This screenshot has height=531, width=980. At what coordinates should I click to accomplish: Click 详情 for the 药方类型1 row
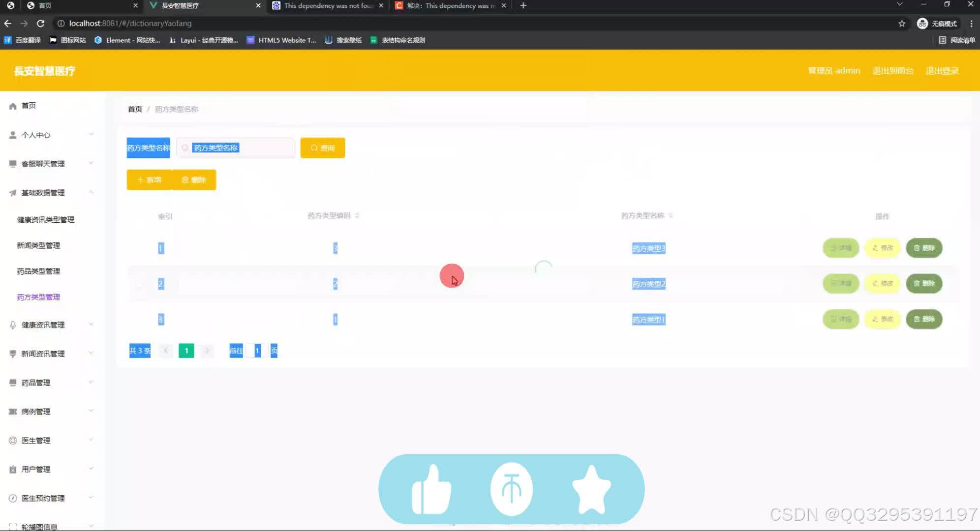(841, 319)
